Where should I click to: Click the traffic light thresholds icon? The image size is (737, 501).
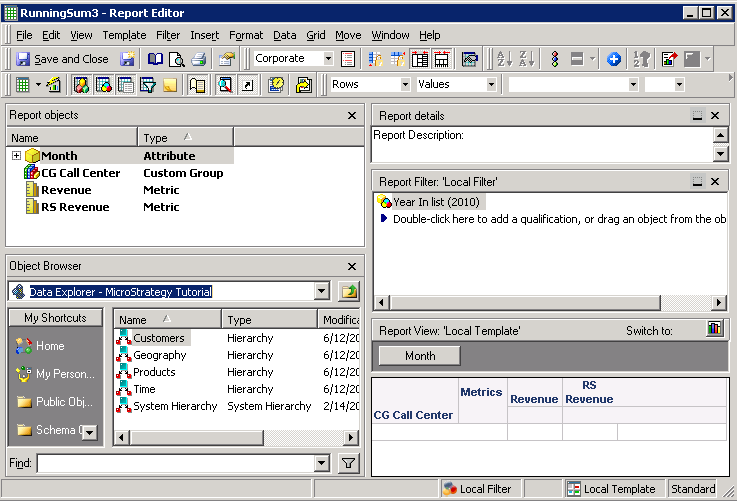click(x=555, y=59)
